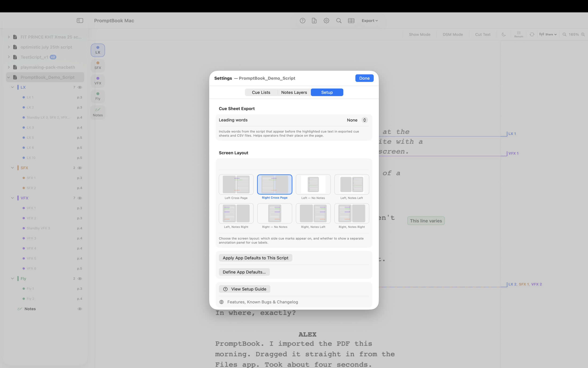
Task: Collapse PromptBook_Demo_Script tree
Action: pyautogui.click(x=9, y=77)
